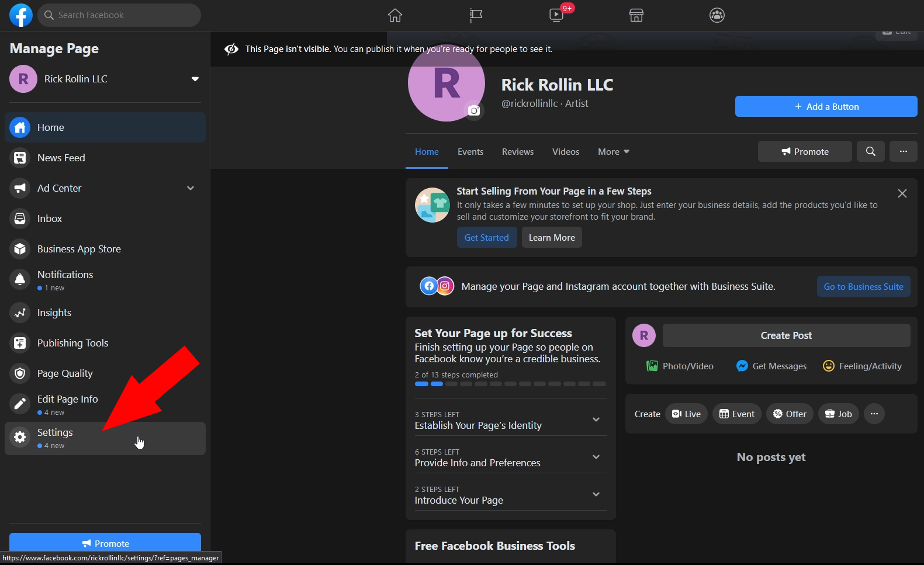Click the page setup progress bar
Image resolution: width=924 pixels, height=565 pixels.
510,384
